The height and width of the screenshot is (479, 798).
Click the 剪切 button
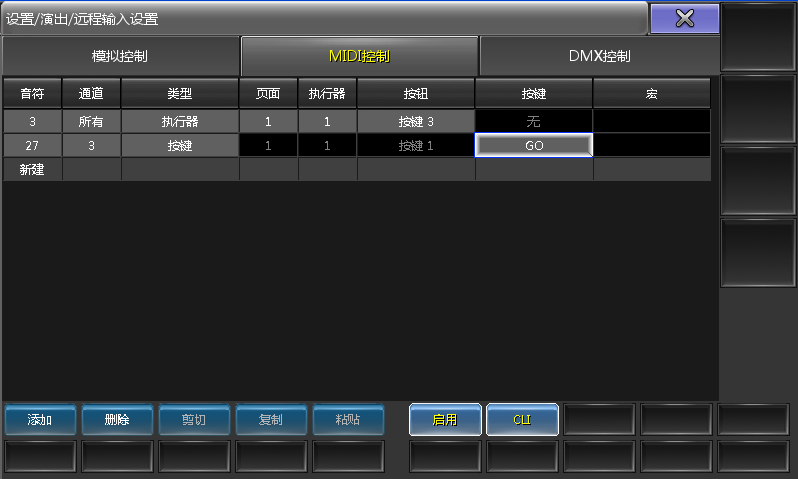tap(194, 420)
